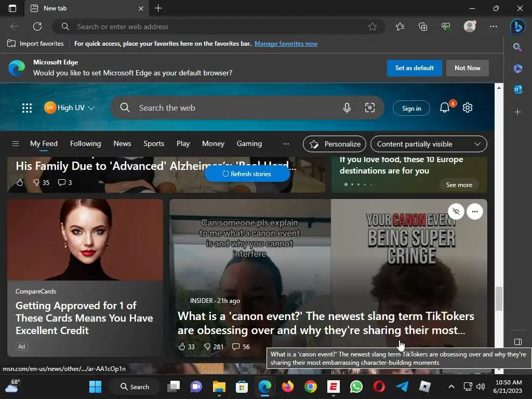
Task: Select the My Feed tab
Action: point(44,144)
